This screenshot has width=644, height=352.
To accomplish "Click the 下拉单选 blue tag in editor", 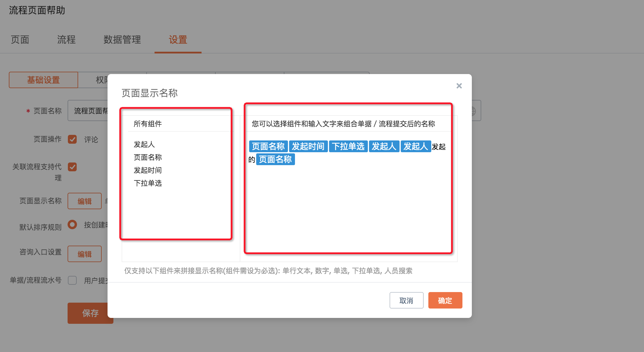I will (x=348, y=146).
